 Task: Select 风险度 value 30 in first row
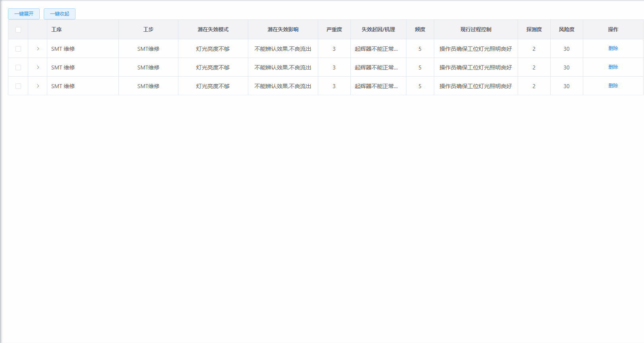pos(567,49)
